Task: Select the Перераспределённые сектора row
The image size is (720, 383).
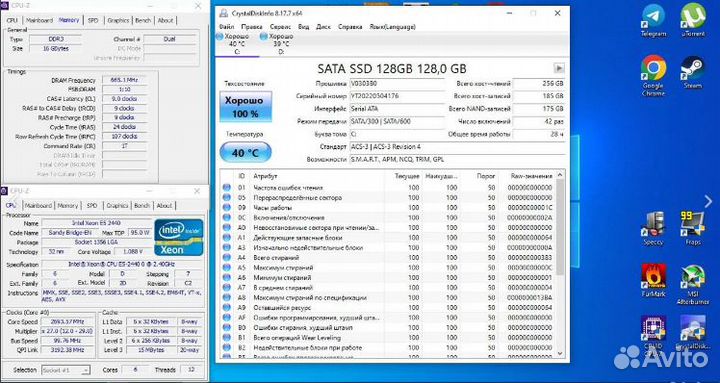Action: 388,197
